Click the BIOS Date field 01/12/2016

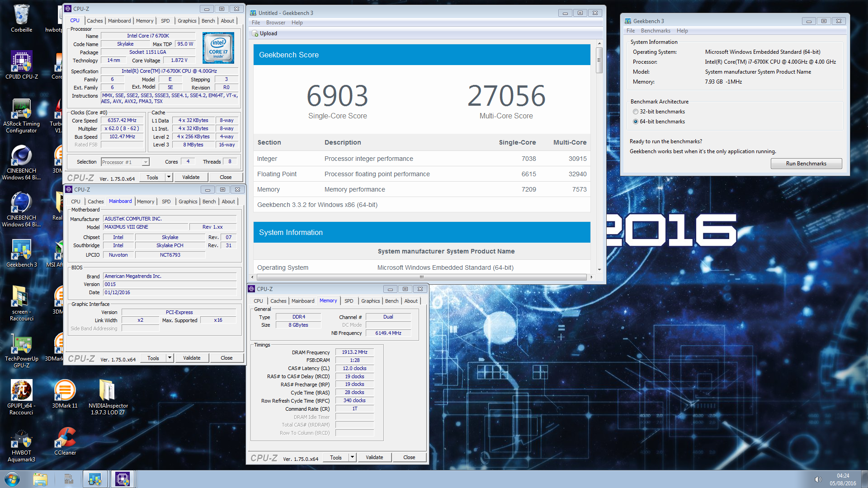pos(170,292)
